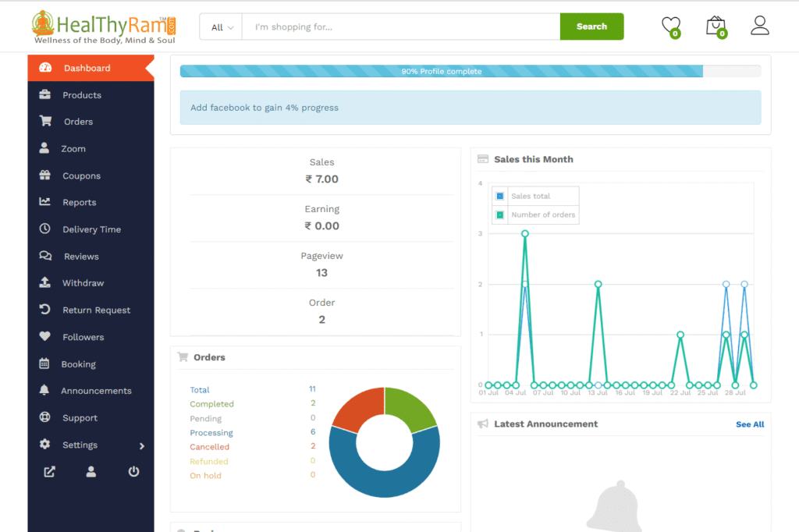Click the visit store external link icon
The image size is (799, 532).
tap(49, 472)
